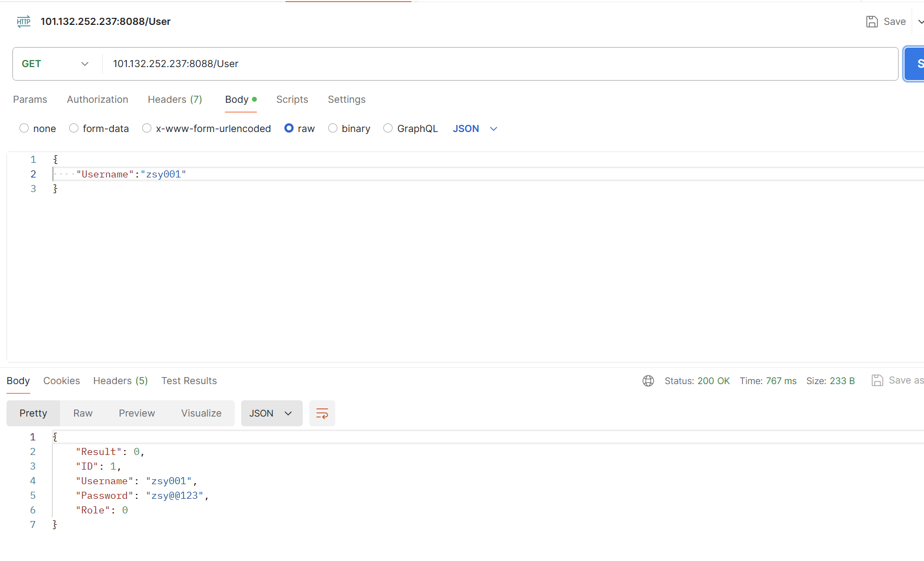924x561 pixels.
Task: Click the response "Username": "zsy001" line
Action: [136, 481]
